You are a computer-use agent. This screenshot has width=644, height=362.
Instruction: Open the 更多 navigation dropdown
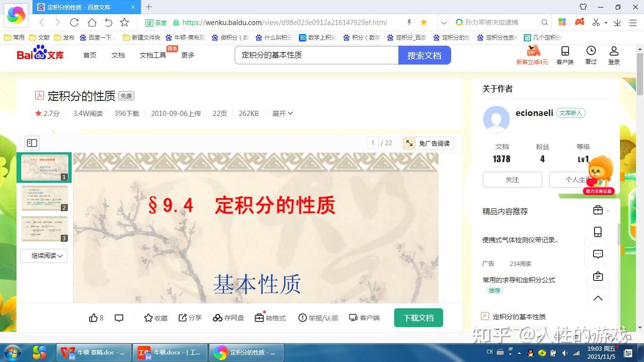[x=187, y=55]
